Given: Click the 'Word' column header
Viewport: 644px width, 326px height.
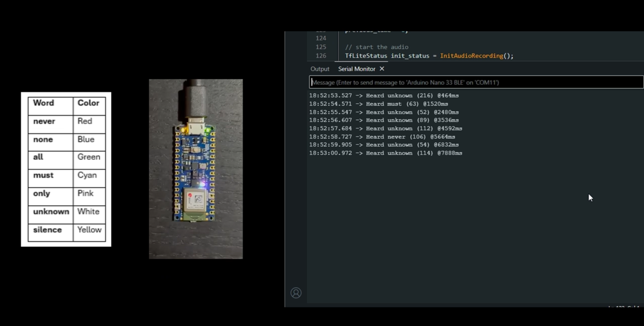Looking at the screenshot, I should [44, 103].
